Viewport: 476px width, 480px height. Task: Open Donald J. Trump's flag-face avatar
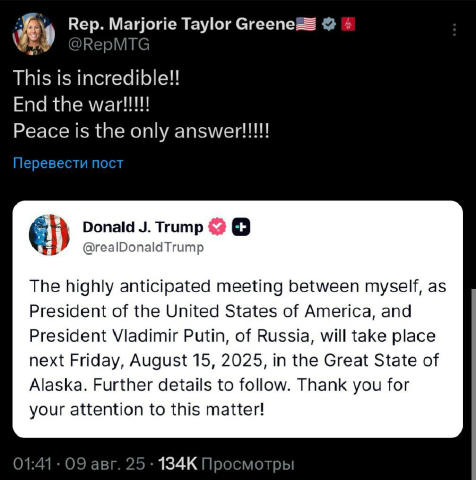(x=49, y=235)
